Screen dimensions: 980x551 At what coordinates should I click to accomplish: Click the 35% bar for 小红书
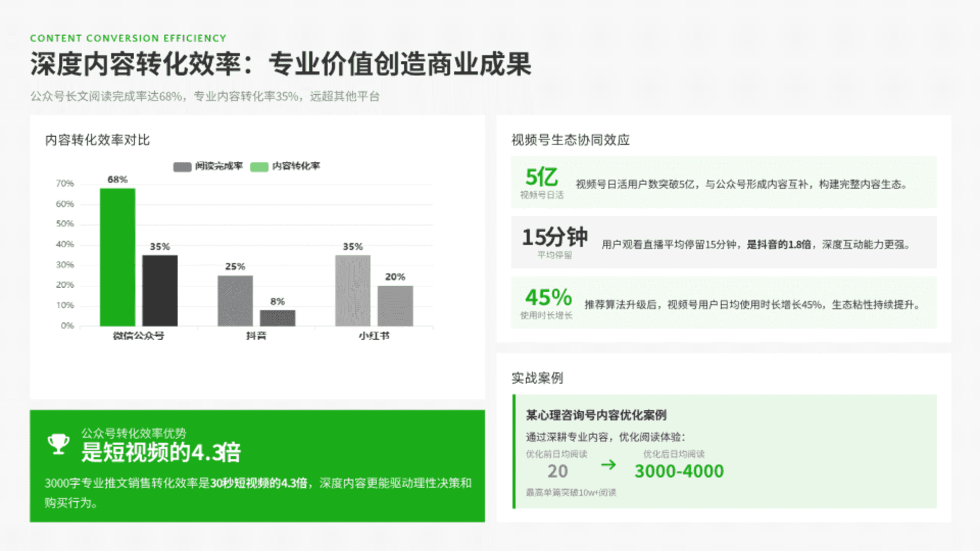(353, 290)
